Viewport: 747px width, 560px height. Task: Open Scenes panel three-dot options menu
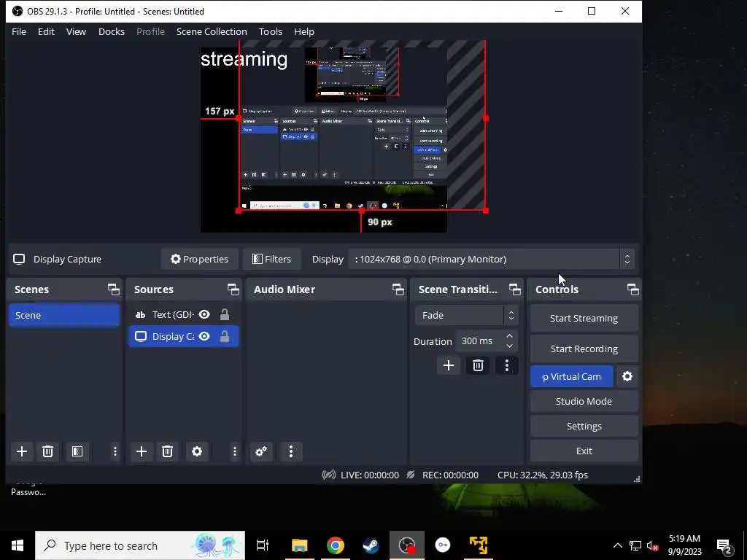click(x=115, y=451)
